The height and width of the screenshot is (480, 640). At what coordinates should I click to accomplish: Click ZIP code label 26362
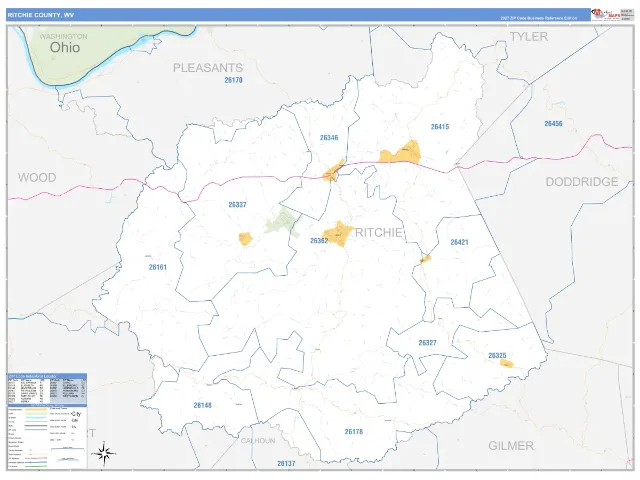tap(319, 241)
